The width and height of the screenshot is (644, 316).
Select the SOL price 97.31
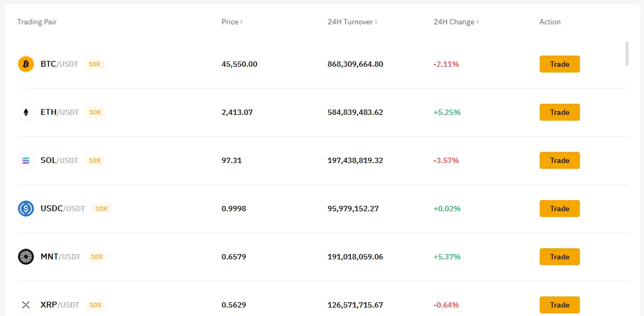click(232, 160)
